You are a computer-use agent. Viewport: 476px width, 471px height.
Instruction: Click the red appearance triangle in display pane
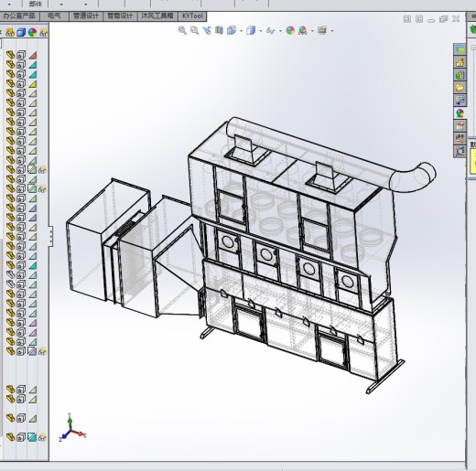pyautogui.click(x=33, y=55)
